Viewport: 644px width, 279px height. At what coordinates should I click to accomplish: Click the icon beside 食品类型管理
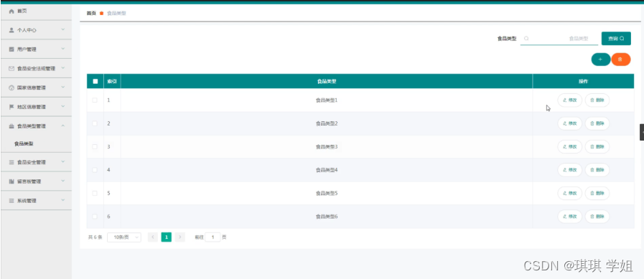(11, 126)
